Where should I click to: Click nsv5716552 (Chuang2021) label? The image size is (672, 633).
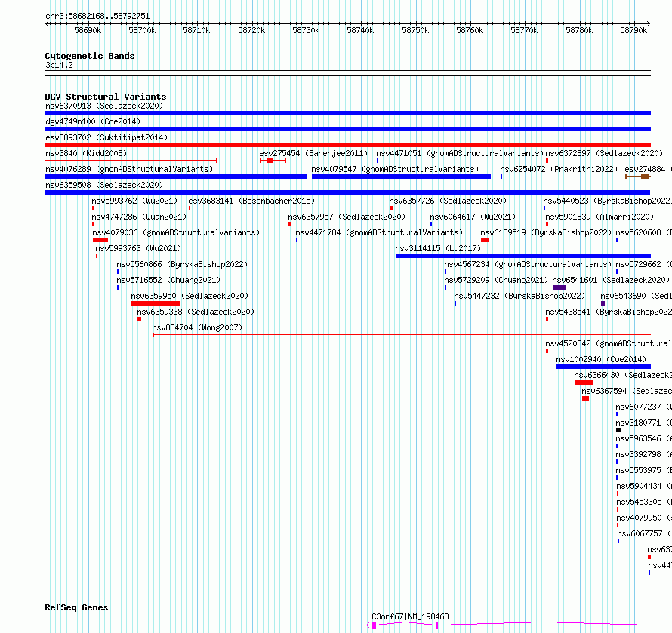click(x=168, y=280)
